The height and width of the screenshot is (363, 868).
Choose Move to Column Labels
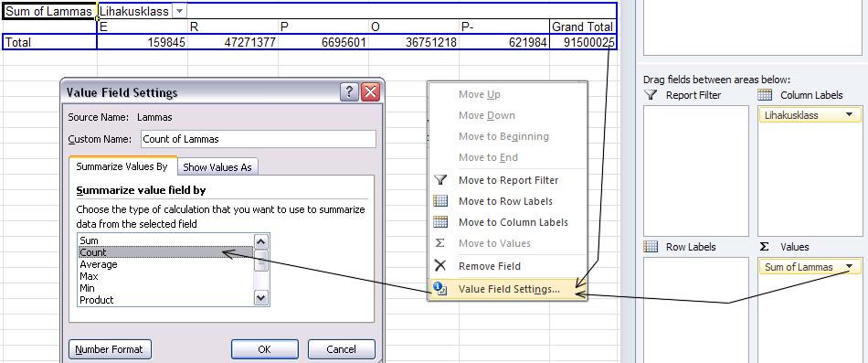(508, 222)
